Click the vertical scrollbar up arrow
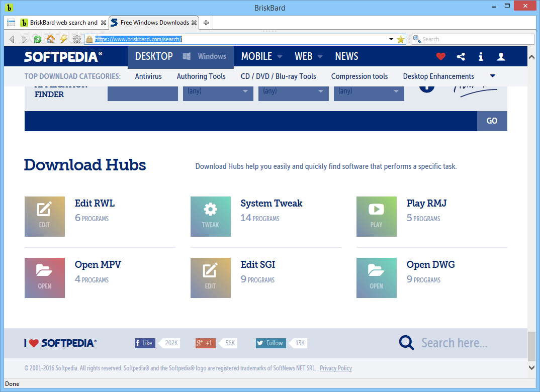 [531, 57]
